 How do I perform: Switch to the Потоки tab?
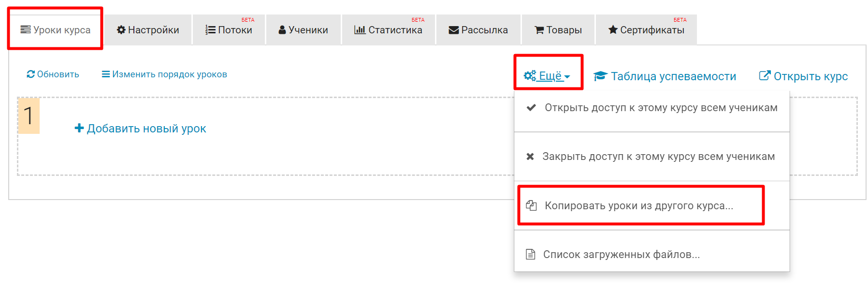pyautogui.click(x=229, y=30)
